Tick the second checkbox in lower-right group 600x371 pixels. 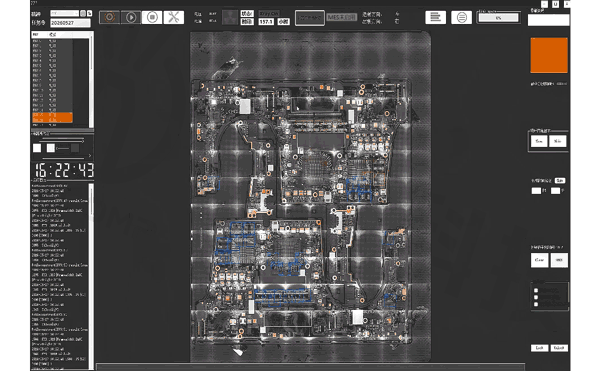[x=536, y=297]
